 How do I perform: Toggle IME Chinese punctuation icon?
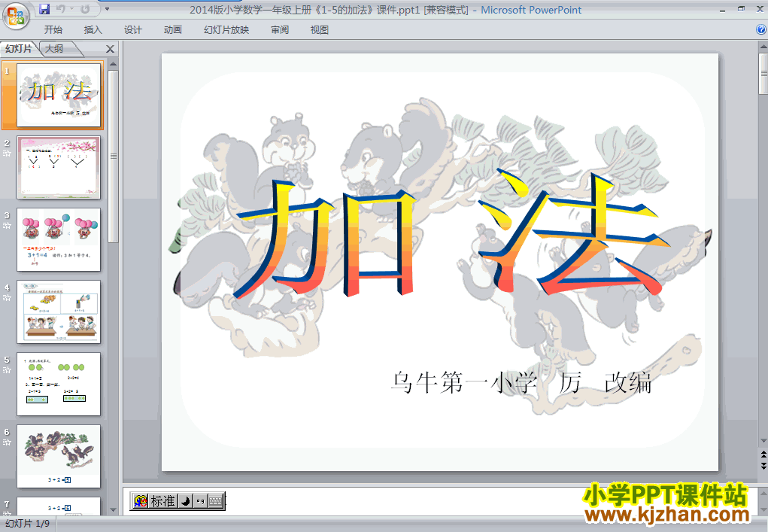pos(200,501)
